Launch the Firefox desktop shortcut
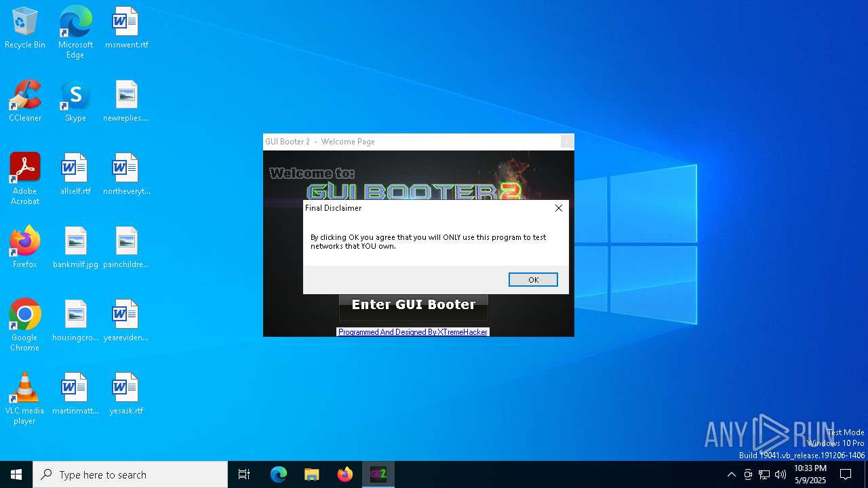Screen dimensions: 868x488 [x=25, y=248]
